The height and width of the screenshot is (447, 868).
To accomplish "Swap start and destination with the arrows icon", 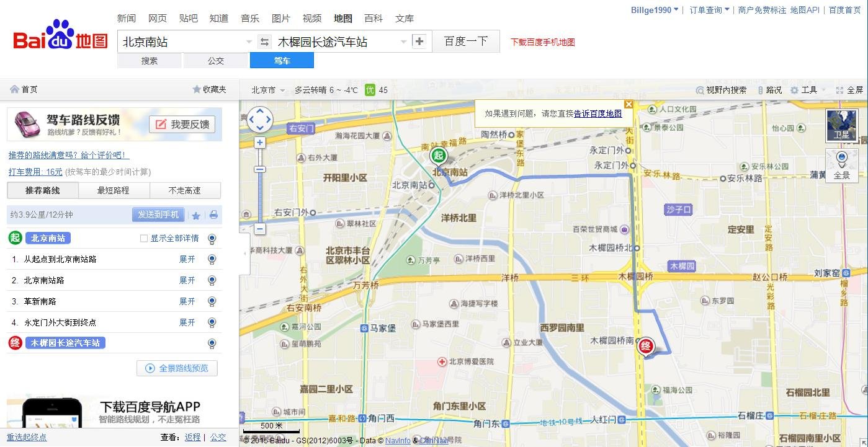I will (265, 40).
